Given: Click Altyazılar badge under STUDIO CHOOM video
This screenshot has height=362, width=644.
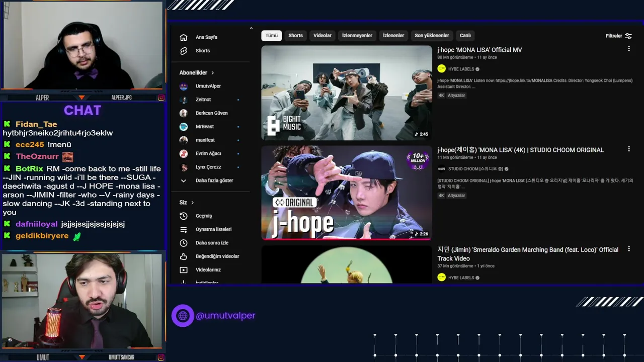Looking at the screenshot, I should click(457, 196).
